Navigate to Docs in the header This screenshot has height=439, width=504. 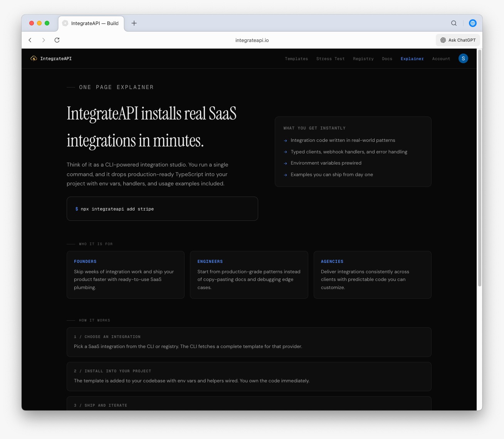[387, 59]
